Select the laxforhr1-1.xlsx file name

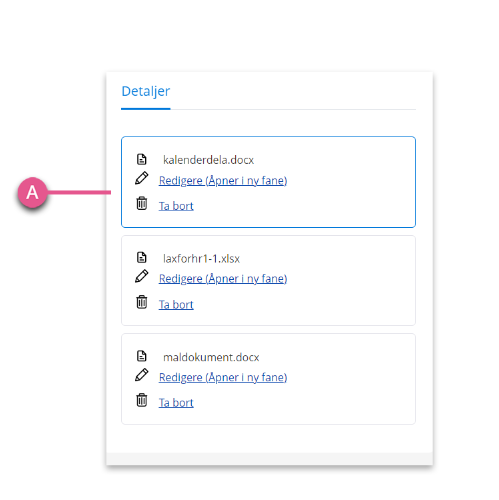(x=201, y=259)
